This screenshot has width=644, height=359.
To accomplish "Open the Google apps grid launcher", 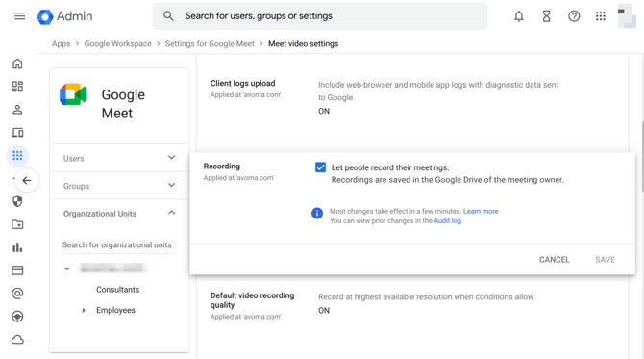I will coord(601,16).
